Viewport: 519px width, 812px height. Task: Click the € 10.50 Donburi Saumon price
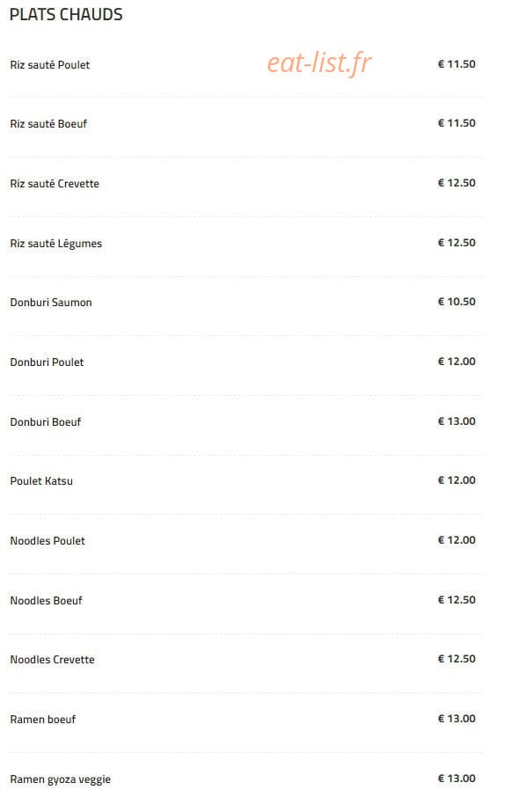click(x=457, y=302)
